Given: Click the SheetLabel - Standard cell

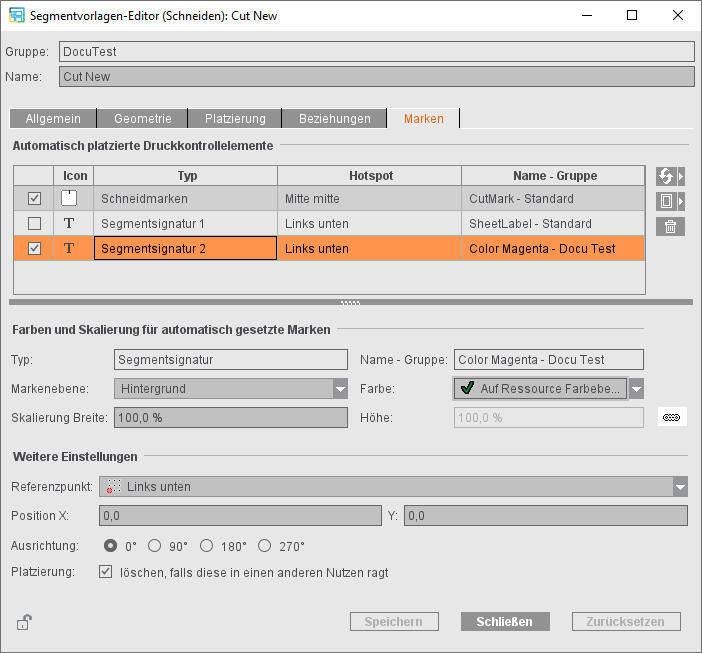Looking at the screenshot, I should [x=553, y=223].
